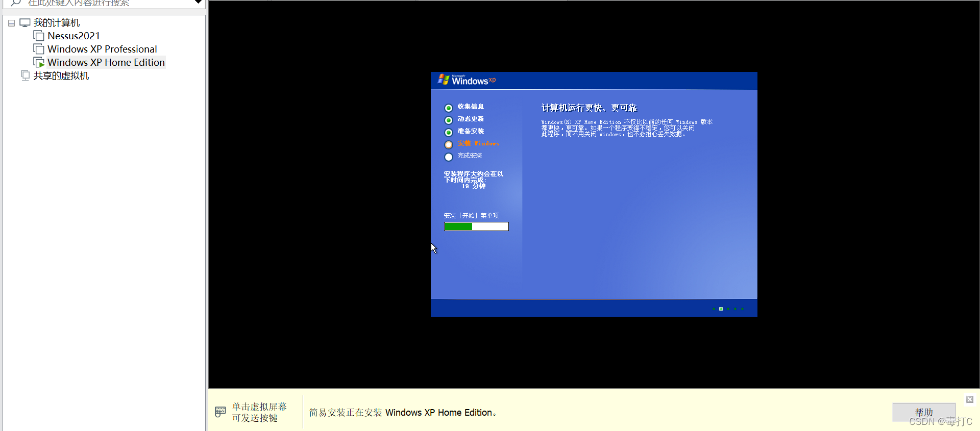Select Windows XP Professional in library
Screen dimensions: 980x431
[x=102, y=49]
